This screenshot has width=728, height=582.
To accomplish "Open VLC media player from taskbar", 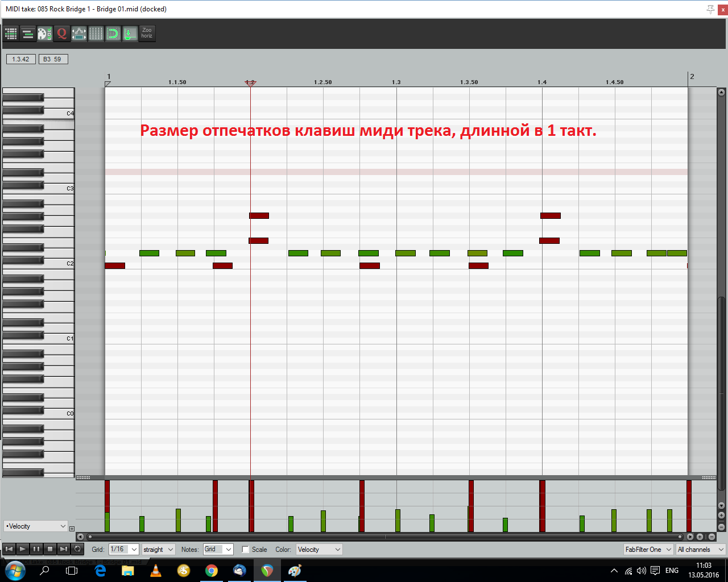I will click(x=155, y=571).
